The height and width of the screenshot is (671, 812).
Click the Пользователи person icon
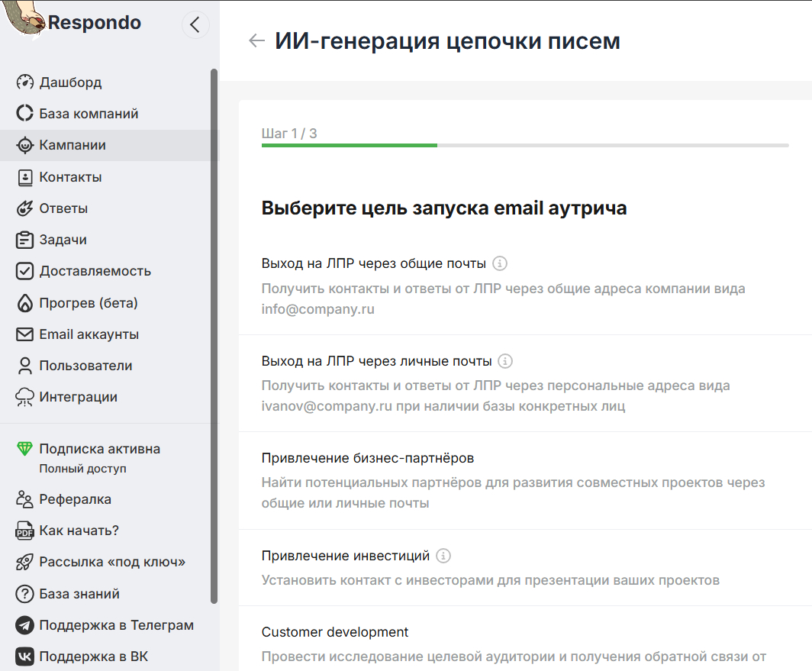tap(24, 366)
